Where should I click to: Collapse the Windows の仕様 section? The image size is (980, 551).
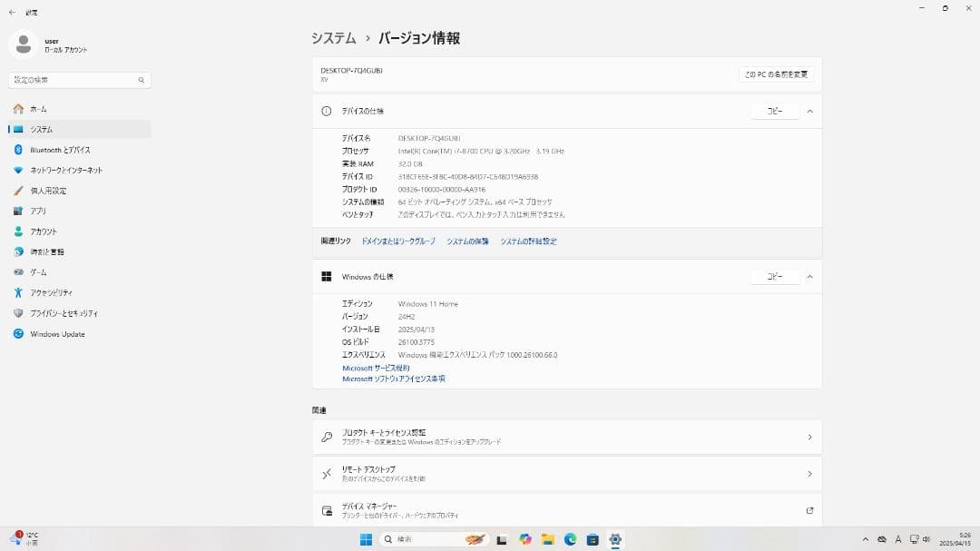[808, 276]
